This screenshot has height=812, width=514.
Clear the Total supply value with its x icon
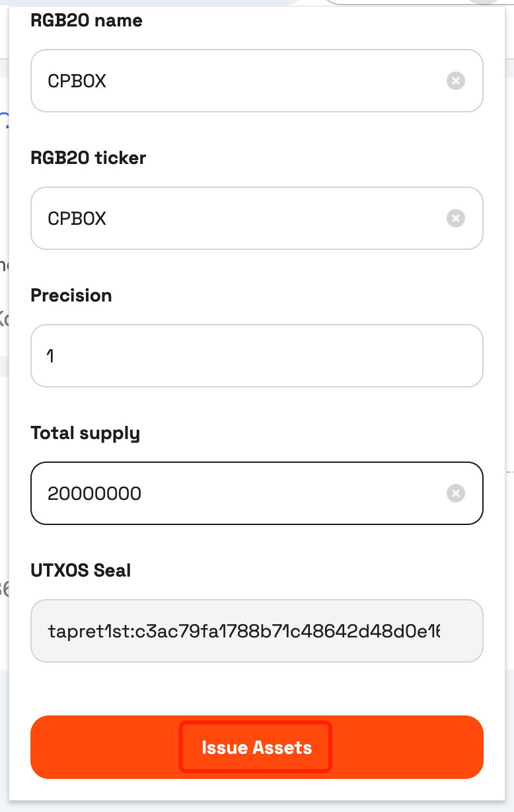(x=455, y=493)
